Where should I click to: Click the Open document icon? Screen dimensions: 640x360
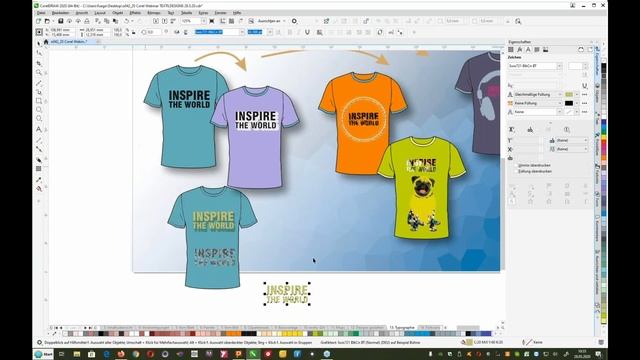47,21
